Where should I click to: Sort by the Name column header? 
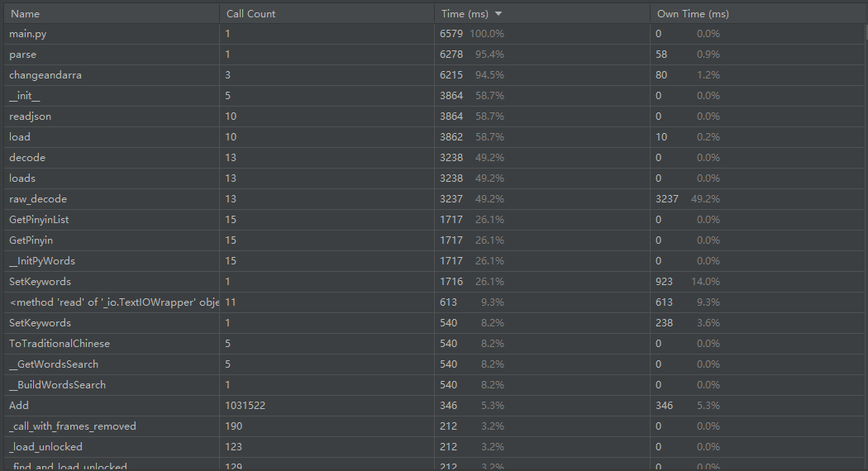tap(112, 14)
